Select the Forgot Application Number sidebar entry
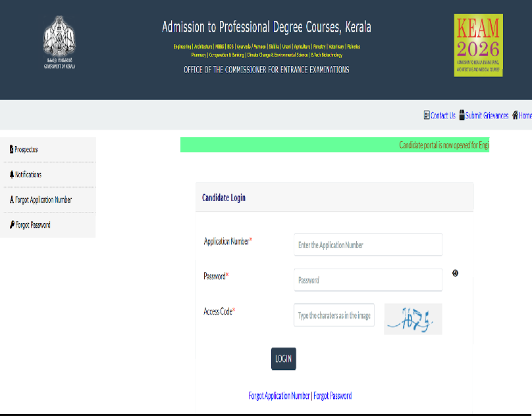 [41, 199]
